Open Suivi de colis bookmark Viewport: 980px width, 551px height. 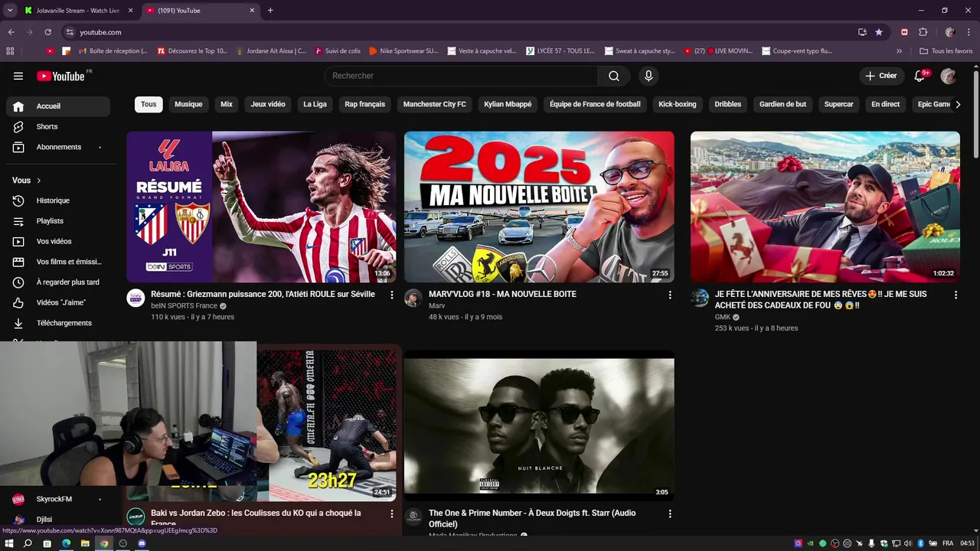pyautogui.click(x=337, y=51)
